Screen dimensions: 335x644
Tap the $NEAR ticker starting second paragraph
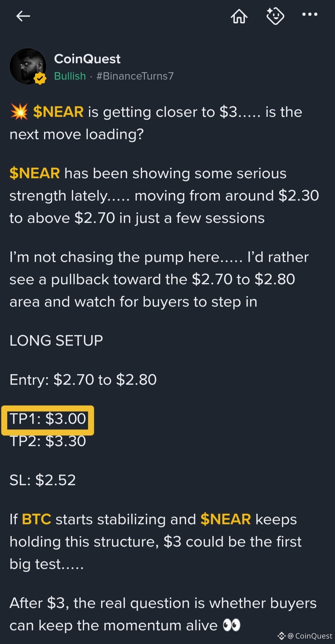pyautogui.click(x=35, y=173)
